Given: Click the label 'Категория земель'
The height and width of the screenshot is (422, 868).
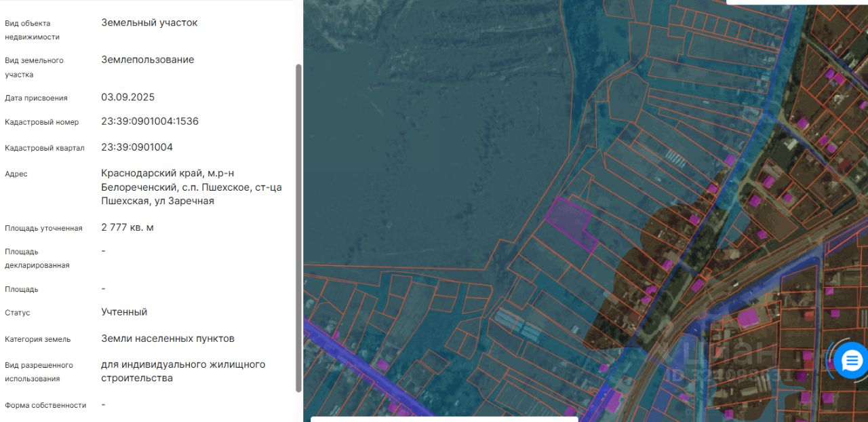Looking at the screenshot, I should point(37,339).
